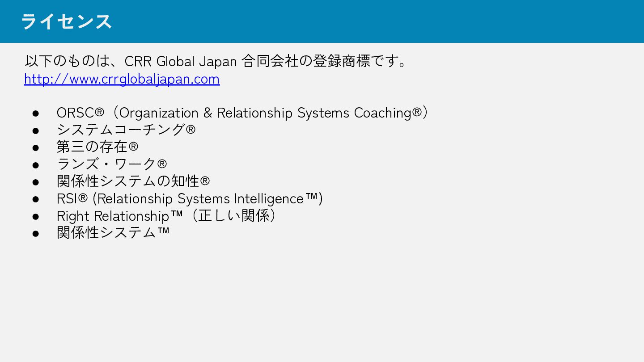Select the 第三の存在® bullet text
644x362 pixels.
click(97, 147)
